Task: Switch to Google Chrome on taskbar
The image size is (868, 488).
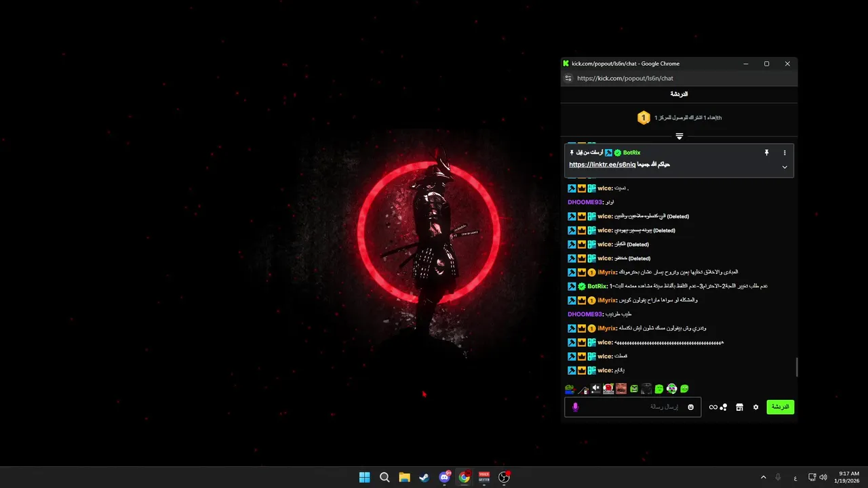Action: click(464, 477)
